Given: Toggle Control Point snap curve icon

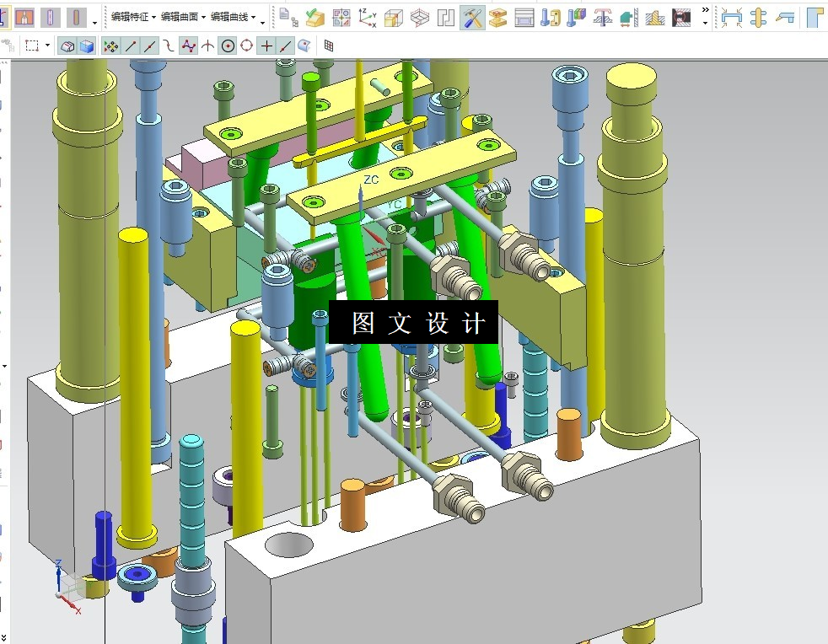Looking at the screenshot, I should (169, 46).
